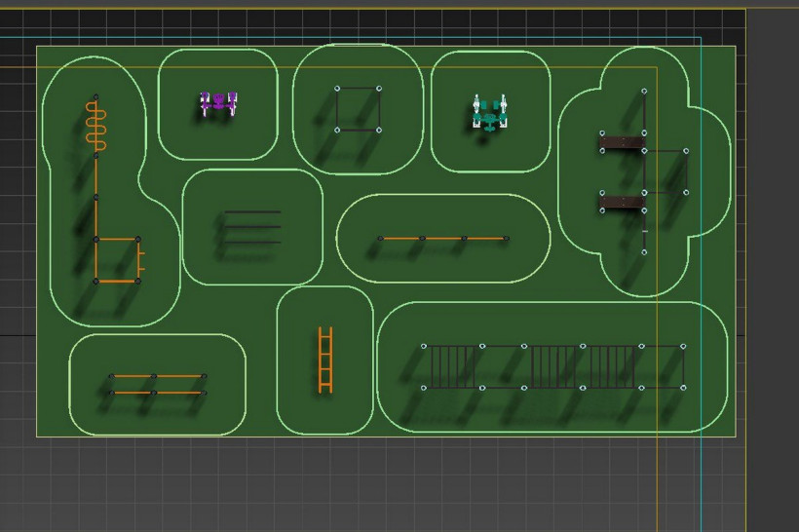Click the purple spring rider model
The image size is (799, 532).
pos(218,102)
